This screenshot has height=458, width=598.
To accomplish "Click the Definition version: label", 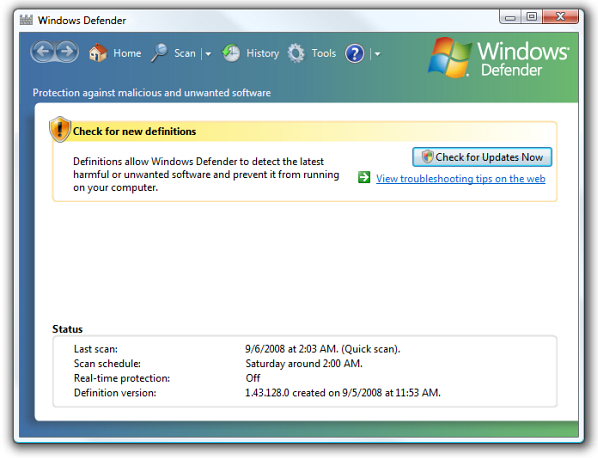I will [115, 393].
